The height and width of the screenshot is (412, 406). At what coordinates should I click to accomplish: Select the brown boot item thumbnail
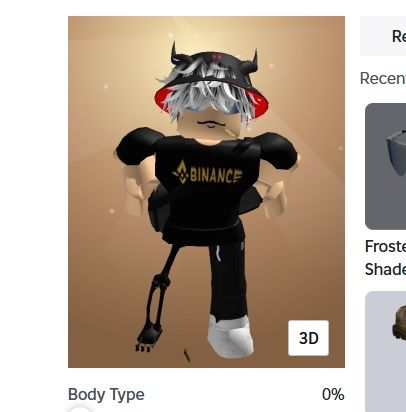click(386, 351)
